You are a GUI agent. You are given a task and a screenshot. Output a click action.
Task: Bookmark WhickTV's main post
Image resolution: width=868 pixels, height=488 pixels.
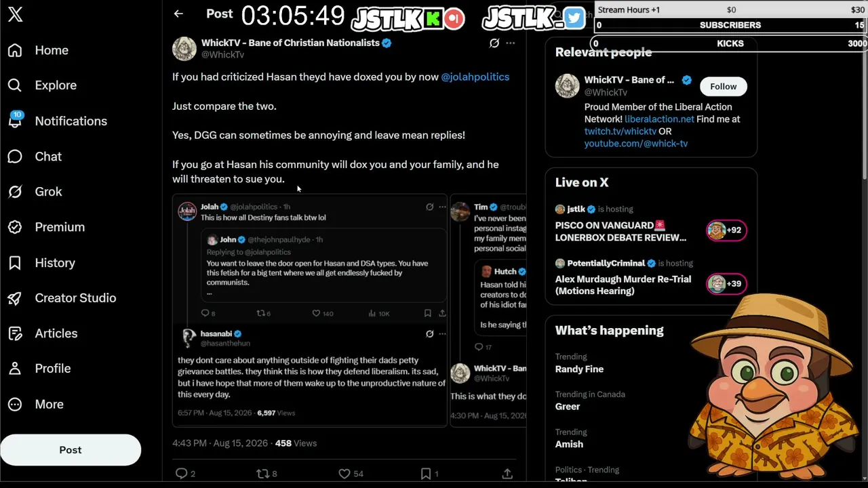point(426,474)
